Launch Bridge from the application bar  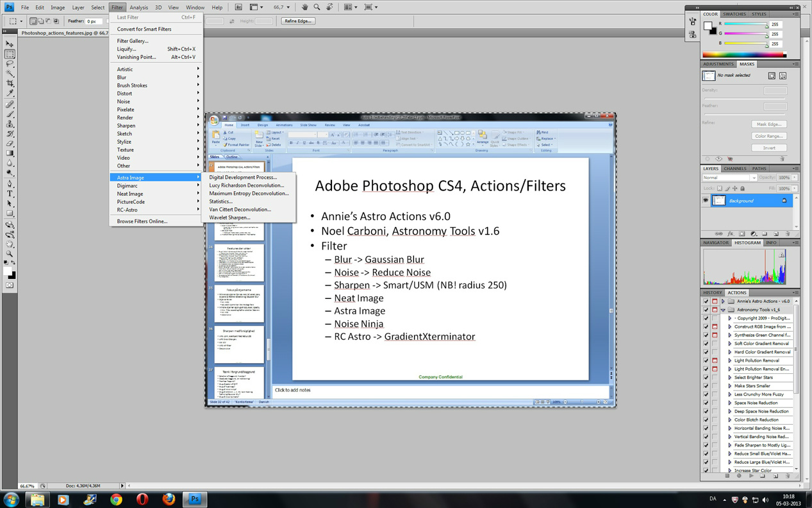pos(238,7)
